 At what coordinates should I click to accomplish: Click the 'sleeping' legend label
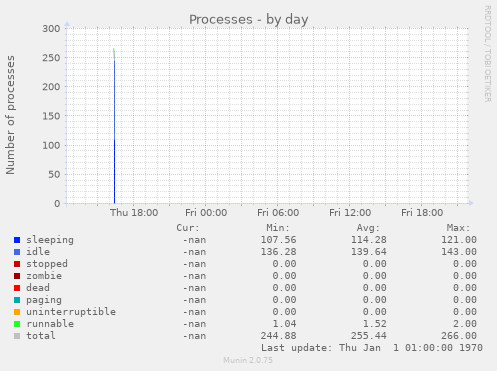click(50, 240)
